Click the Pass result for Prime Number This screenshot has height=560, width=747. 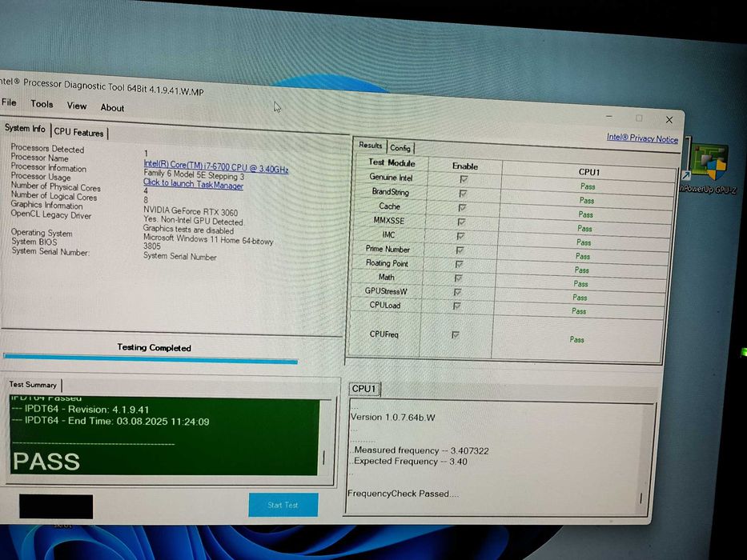pyautogui.click(x=583, y=256)
